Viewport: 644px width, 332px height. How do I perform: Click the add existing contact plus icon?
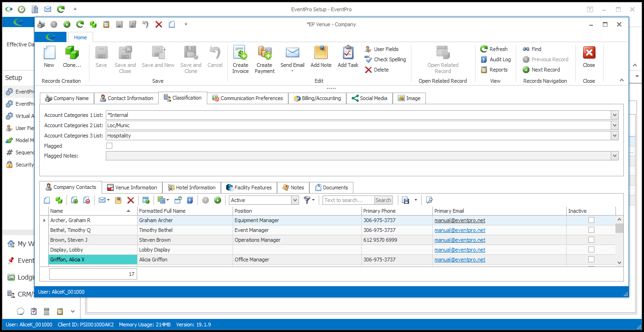click(74, 200)
